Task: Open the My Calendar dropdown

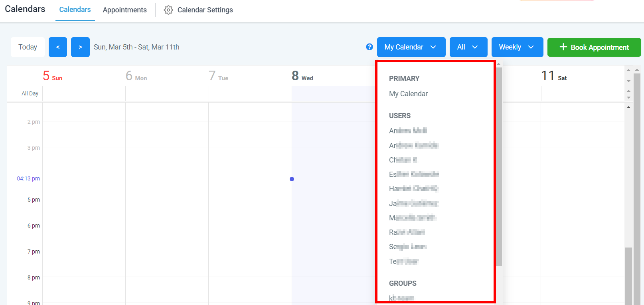Action: 411,47
